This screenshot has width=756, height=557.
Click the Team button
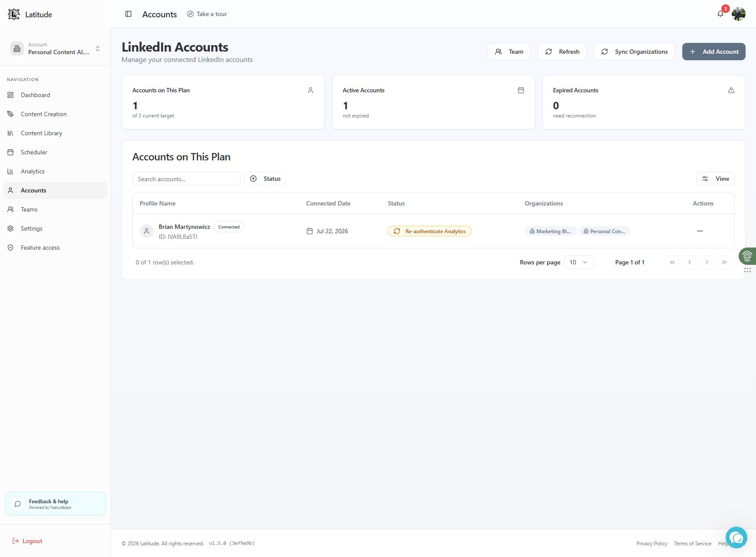pos(509,52)
